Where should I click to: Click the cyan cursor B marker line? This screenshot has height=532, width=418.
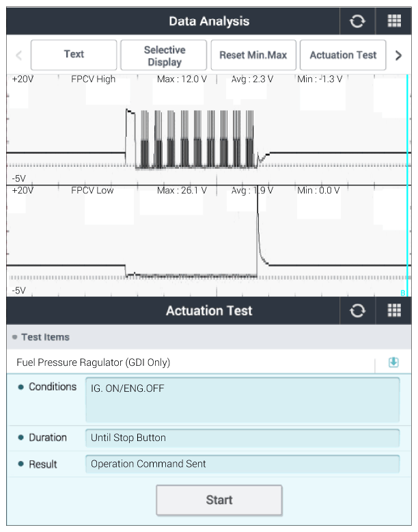click(407, 185)
